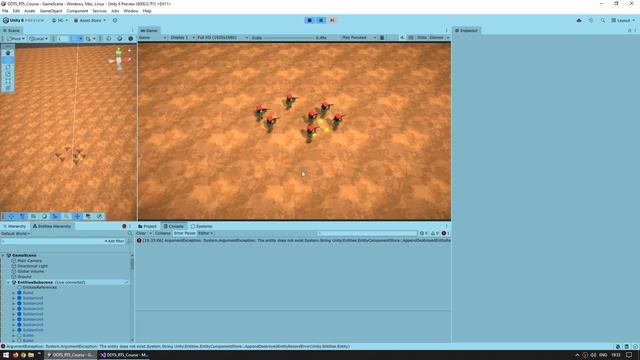Toggle error messages filter in Console
The height and width of the screenshot is (360, 640).
[445, 233]
